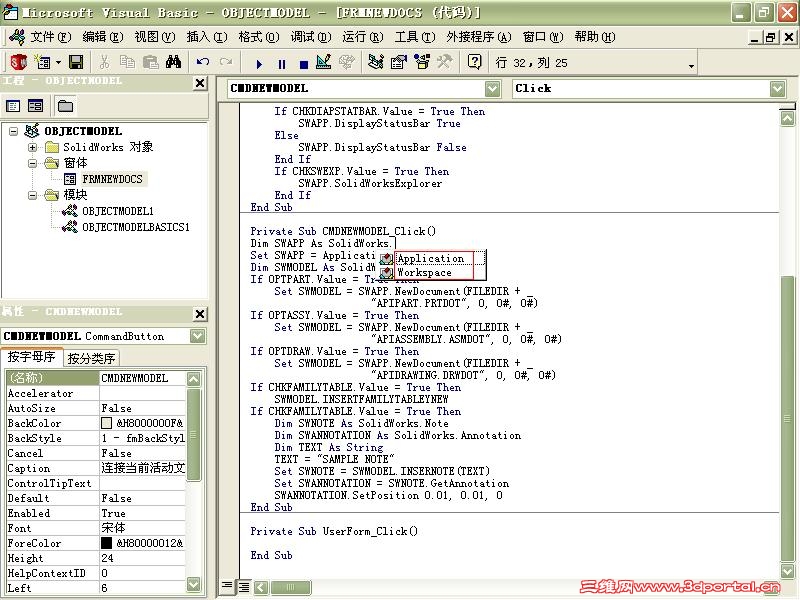Collapse the 窗体 folder node
The width and height of the screenshot is (800, 600).
pyautogui.click(x=33, y=163)
